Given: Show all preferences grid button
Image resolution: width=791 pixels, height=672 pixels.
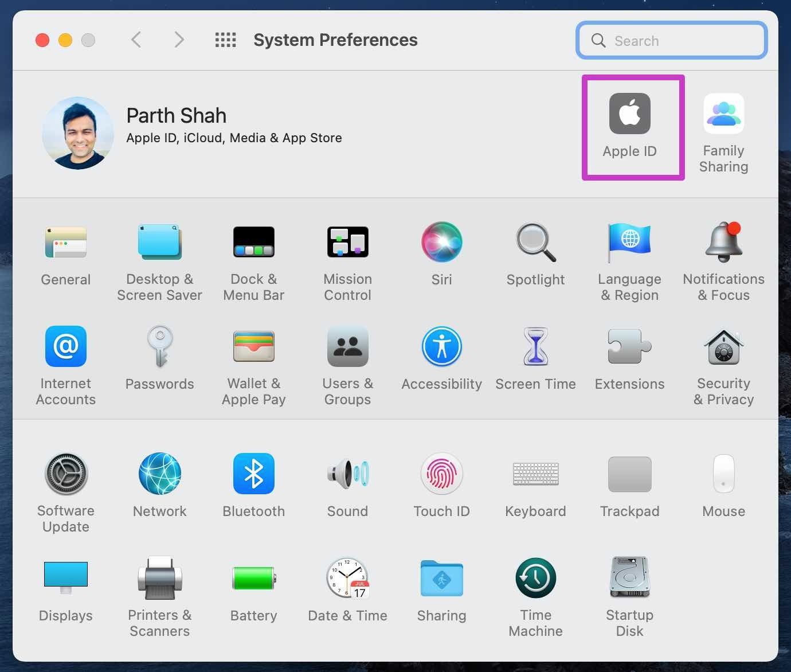Looking at the screenshot, I should (225, 40).
